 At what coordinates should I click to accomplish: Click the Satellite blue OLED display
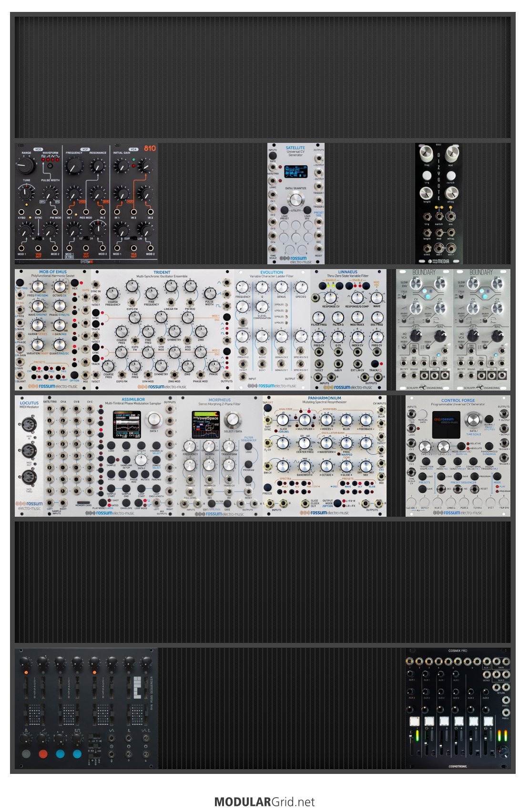click(x=296, y=171)
